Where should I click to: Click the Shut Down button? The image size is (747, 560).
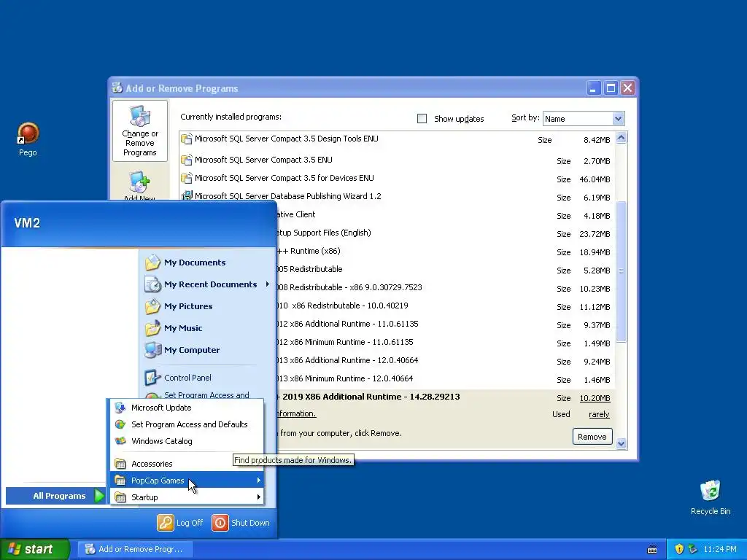pyautogui.click(x=241, y=523)
